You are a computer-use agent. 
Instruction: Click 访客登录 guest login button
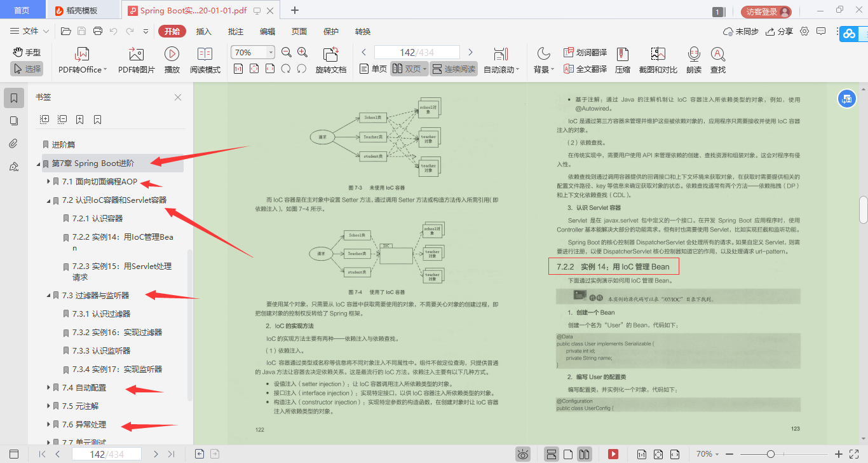766,11
